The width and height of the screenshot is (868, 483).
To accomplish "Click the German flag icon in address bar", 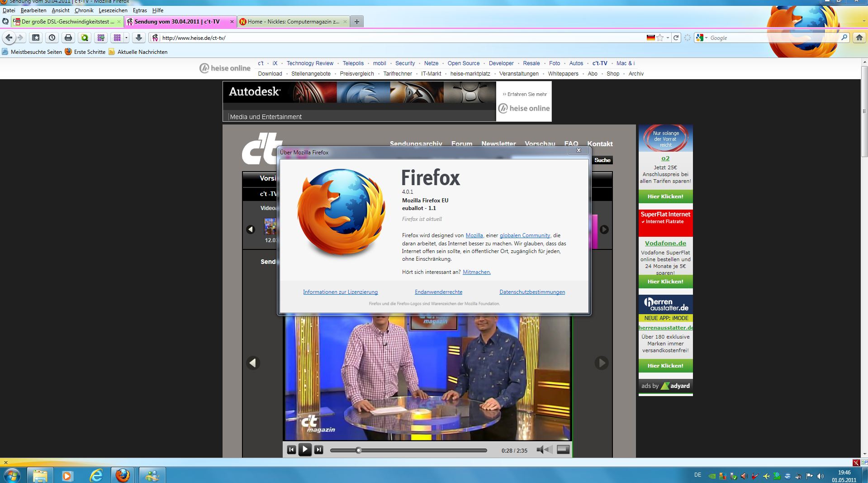I will [x=650, y=38].
